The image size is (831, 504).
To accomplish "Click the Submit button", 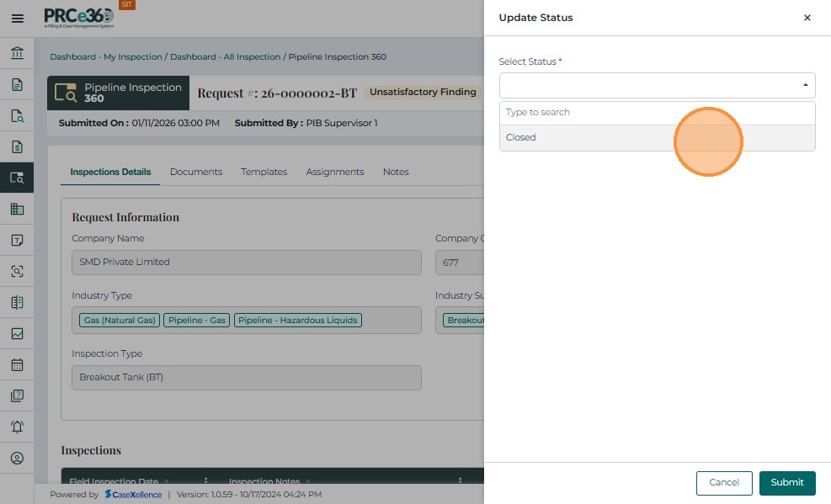I will (786, 483).
